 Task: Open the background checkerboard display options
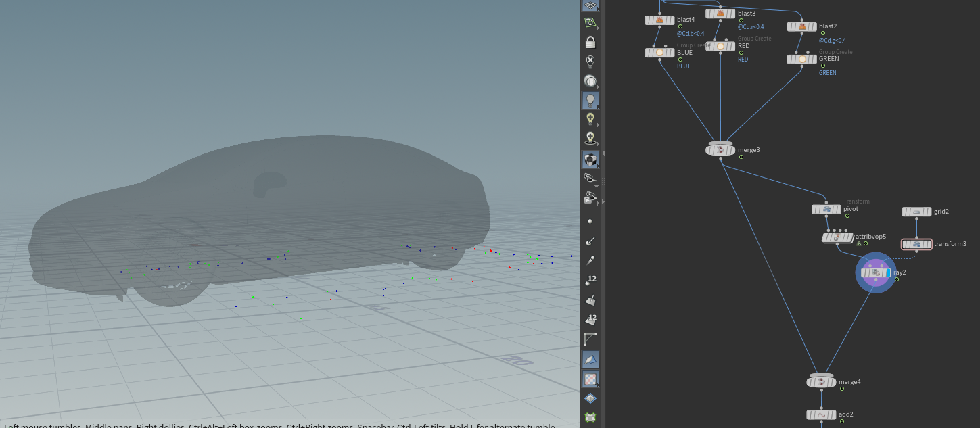(590, 379)
